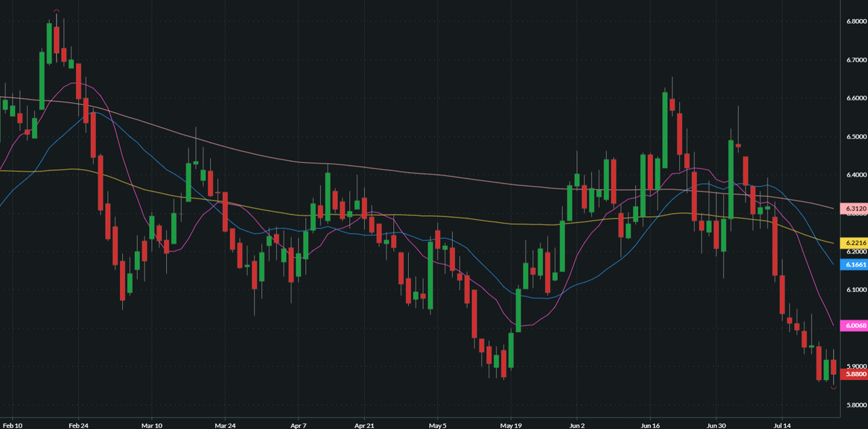Click the yellow 6.2216 price tag
868x429 pixels.
[x=854, y=243]
